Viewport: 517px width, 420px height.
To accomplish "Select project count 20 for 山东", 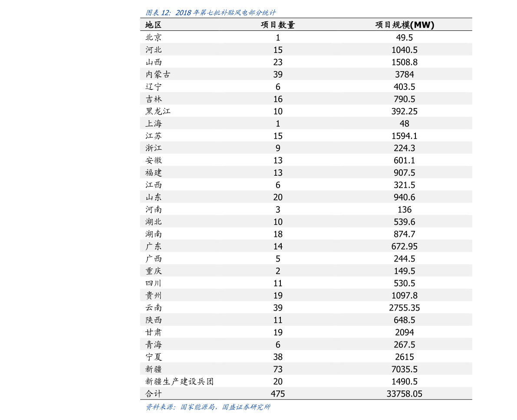I will [x=278, y=197].
